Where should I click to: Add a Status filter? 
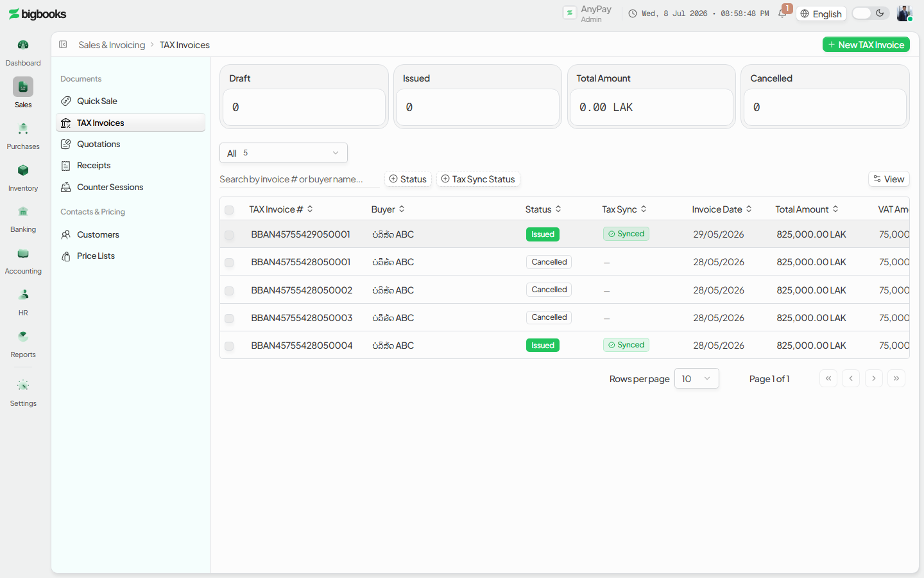pyautogui.click(x=408, y=179)
